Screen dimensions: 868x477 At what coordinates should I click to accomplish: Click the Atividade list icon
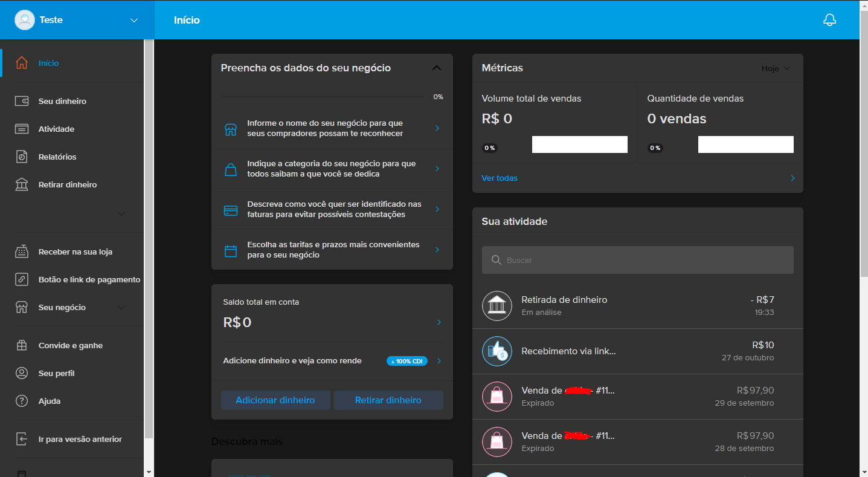pyautogui.click(x=22, y=129)
